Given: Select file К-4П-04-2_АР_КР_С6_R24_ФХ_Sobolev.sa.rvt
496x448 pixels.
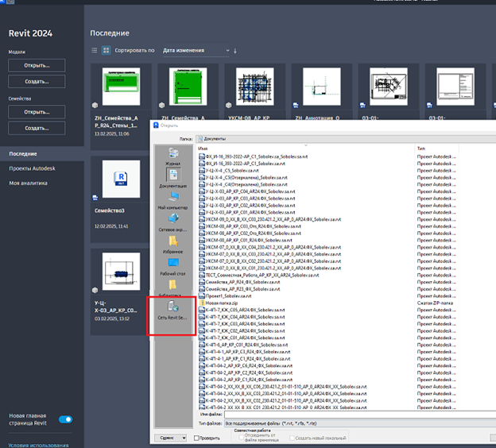Looking at the screenshot, I should (249, 365).
